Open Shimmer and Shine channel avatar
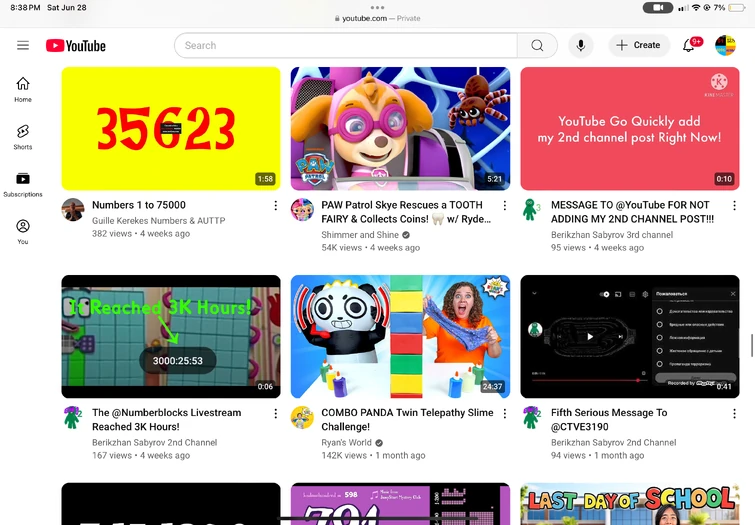755x525 pixels. tap(302, 210)
